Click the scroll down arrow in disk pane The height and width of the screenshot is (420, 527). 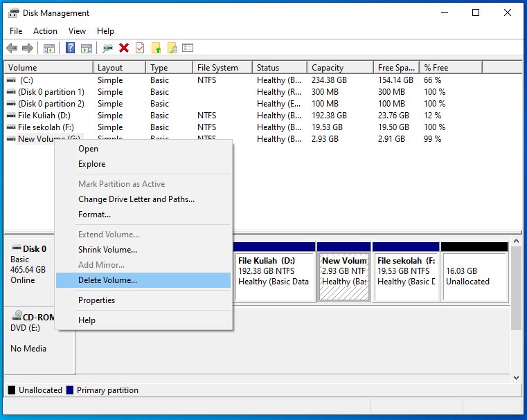pos(516,378)
